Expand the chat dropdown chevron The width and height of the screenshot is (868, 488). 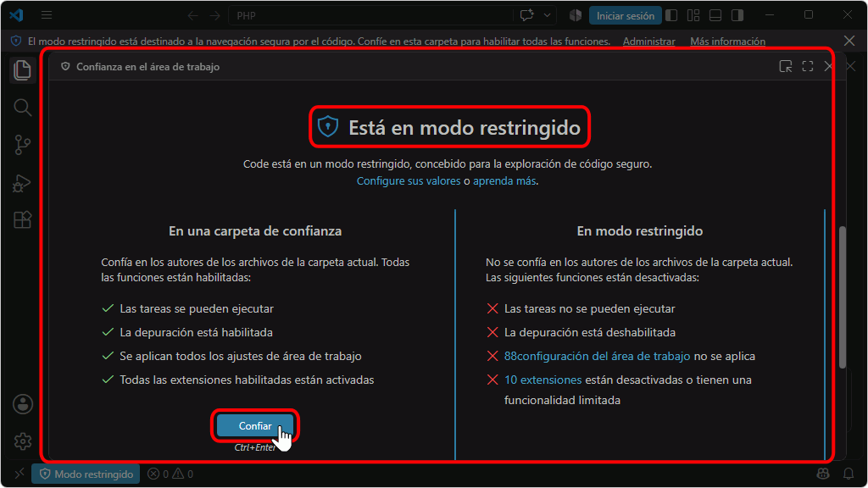(547, 15)
